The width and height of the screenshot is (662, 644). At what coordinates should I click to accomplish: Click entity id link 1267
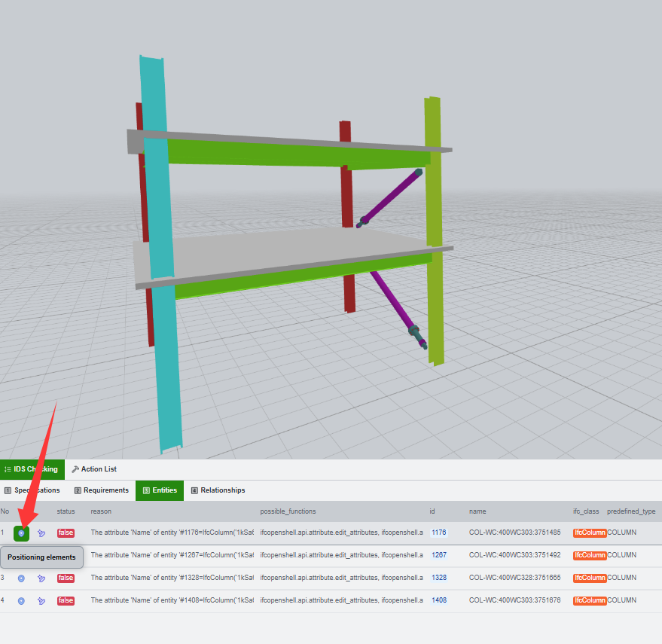click(x=438, y=555)
